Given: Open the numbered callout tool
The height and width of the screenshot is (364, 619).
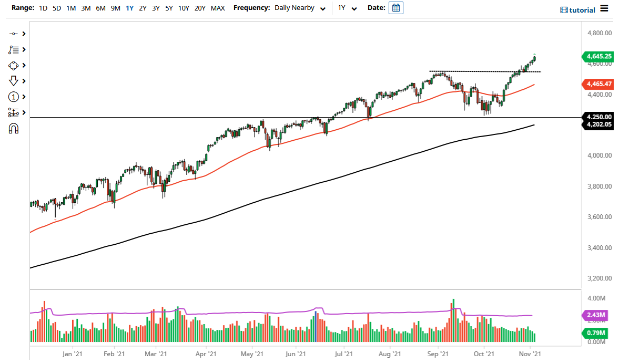Looking at the screenshot, I should 14,97.
